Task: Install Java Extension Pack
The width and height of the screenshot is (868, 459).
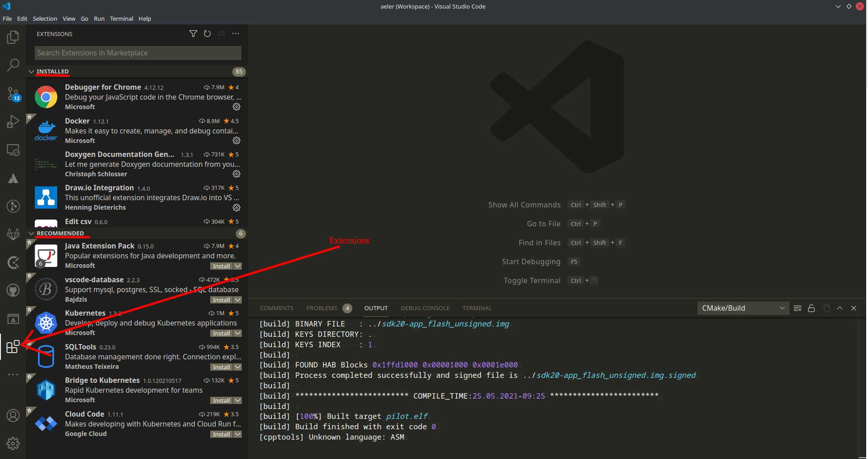Action: tap(222, 266)
